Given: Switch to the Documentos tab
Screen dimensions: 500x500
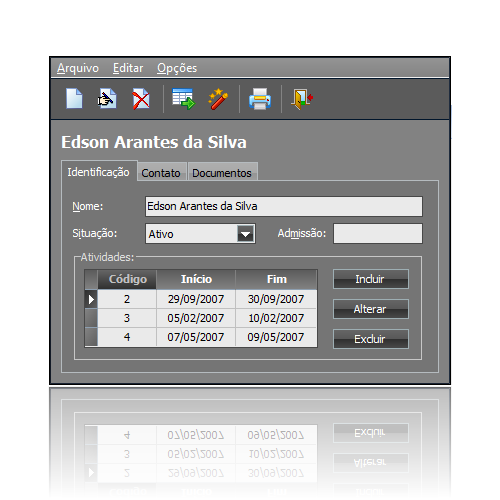Looking at the screenshot, I should 222,172.
